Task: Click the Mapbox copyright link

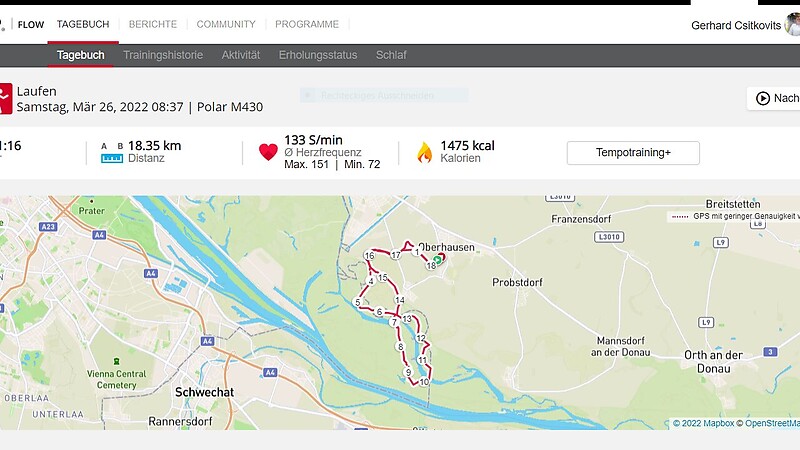Action: click(703, 423)
